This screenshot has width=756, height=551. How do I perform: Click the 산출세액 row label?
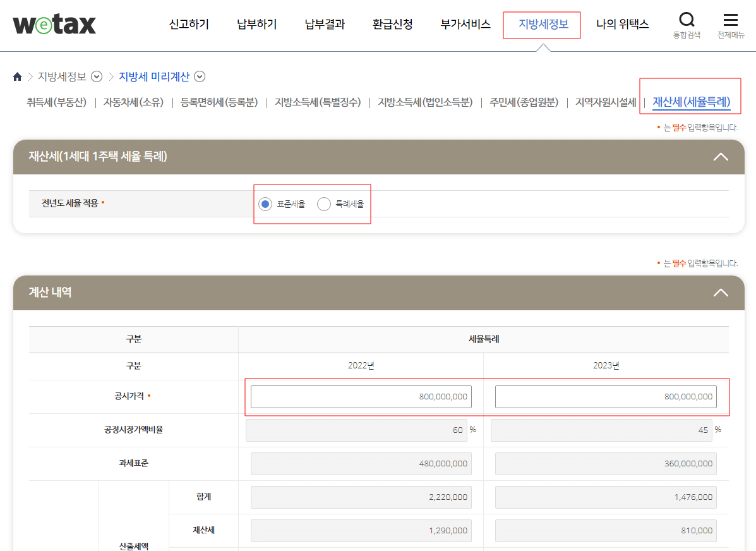[133, 546]
